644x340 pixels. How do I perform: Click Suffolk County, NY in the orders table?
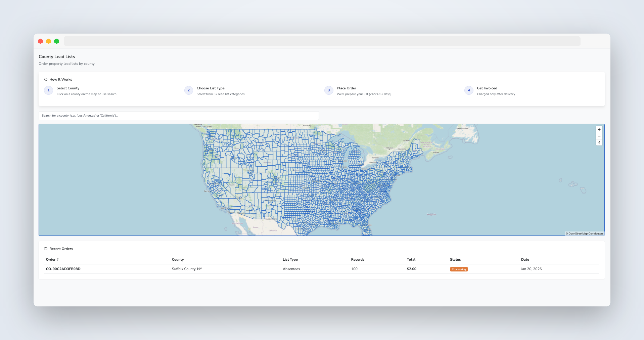pyautogui.click(x=187, y=269)
